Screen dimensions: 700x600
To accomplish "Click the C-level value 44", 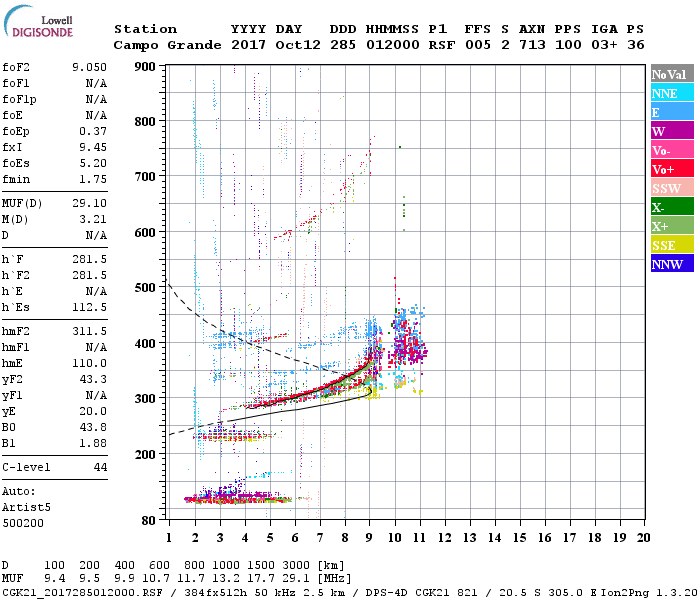I will point(100,467).
